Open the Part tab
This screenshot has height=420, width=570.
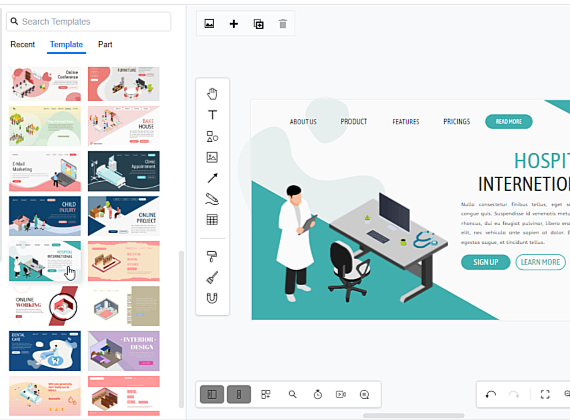(x=105, y=44)
